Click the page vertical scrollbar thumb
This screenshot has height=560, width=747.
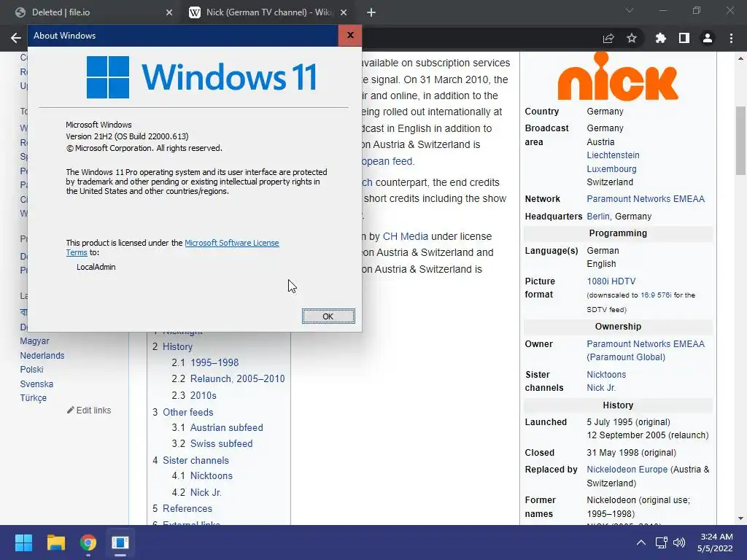point(741,140)
